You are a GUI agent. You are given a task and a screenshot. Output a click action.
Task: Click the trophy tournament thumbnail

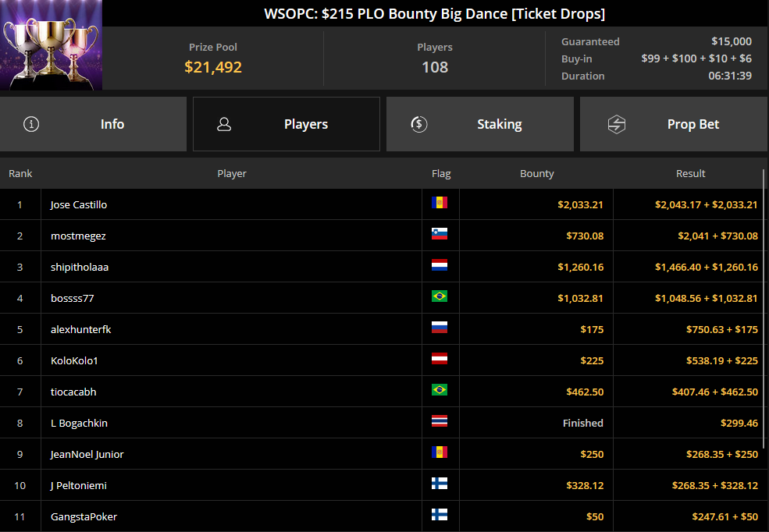(51, 45)
